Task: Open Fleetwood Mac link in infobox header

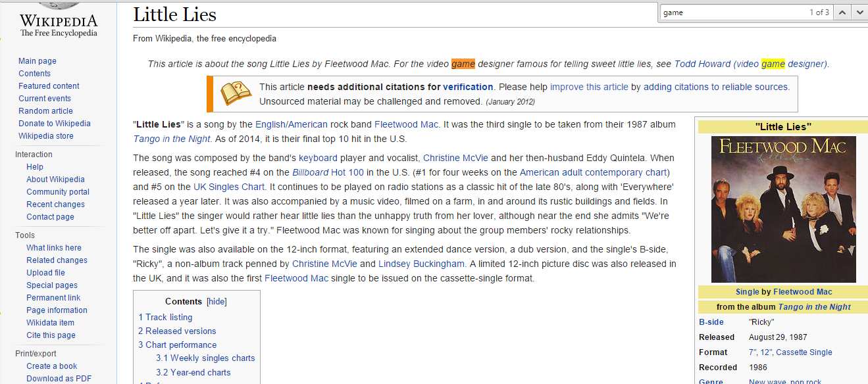Action: pyautogui.click(x=803, y=292)
